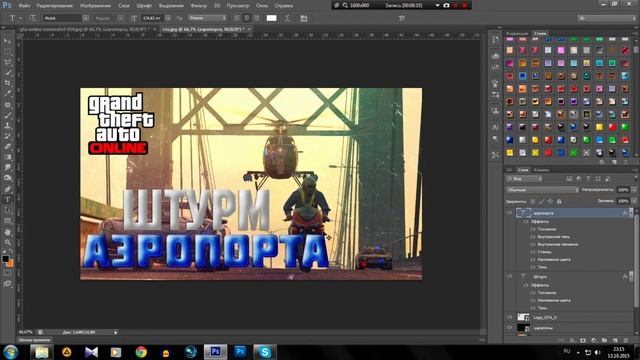The image size is (640, 360).
Task: Open the layer blend mode dropdown
Action: tap(542, 190)
